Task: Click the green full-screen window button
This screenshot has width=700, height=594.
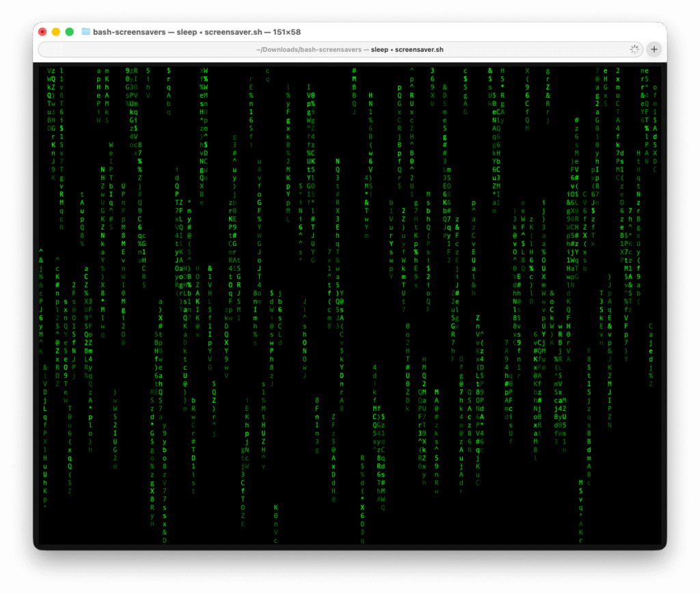Action: (69, 31)
